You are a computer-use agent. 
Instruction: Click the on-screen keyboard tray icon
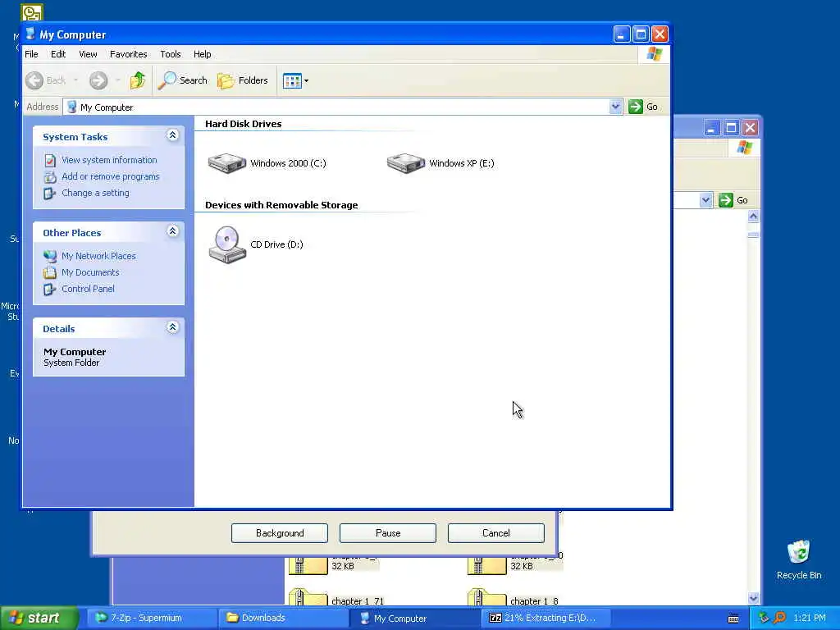[x=733, y=619]
